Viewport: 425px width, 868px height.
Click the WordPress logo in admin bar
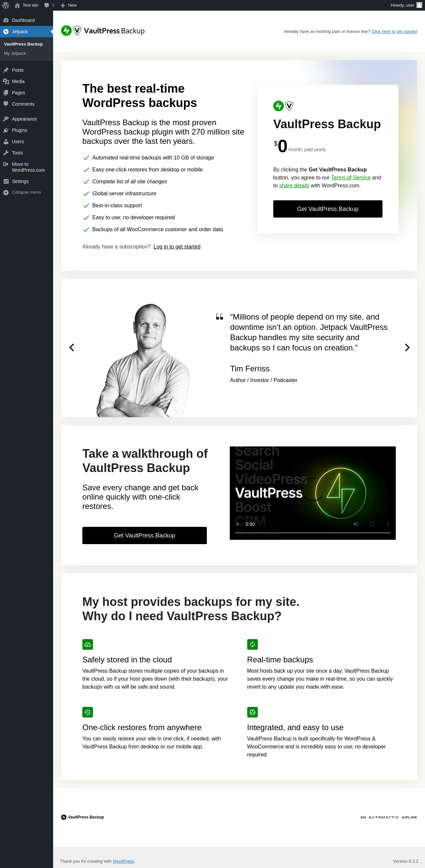click(6, 5)
